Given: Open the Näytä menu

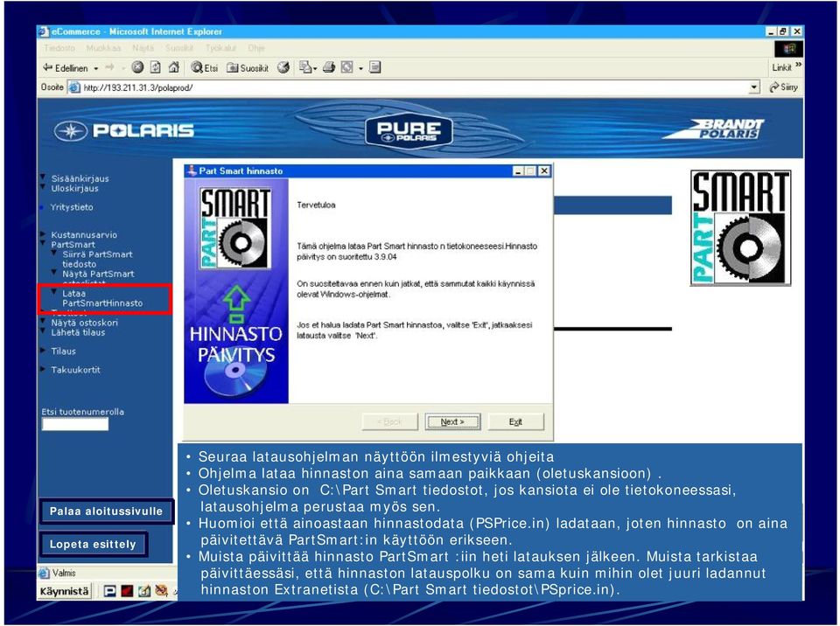Looking at the screenshot, I should [143, 48].
